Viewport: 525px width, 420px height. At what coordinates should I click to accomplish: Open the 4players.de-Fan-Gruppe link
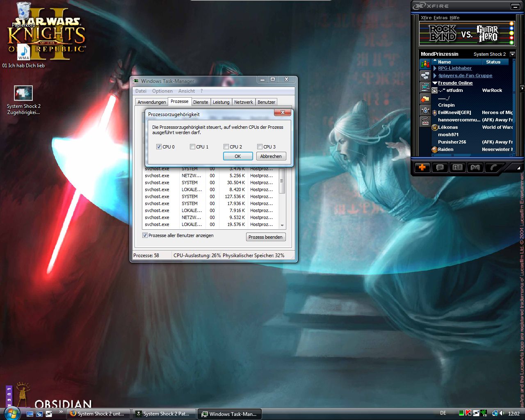(x=465, y=76)
